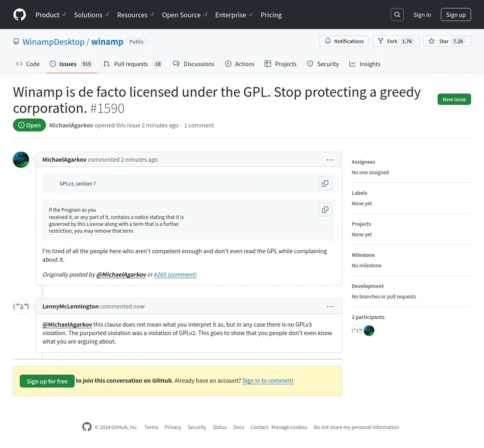484x448 pixels.
Task: Click the '2 minutes ago' comment timestamp
Action: [139, 160]
